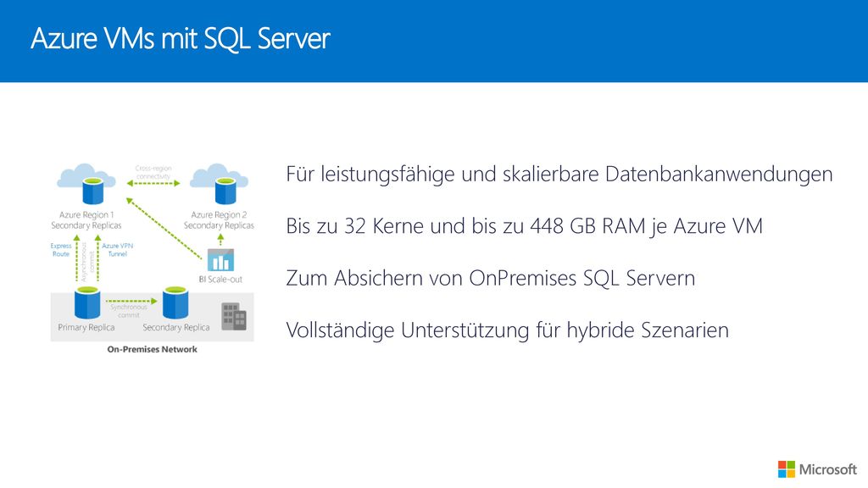Click the line 'Zum Absichern von OnPremises SQL Servern'

coord(491,278)
